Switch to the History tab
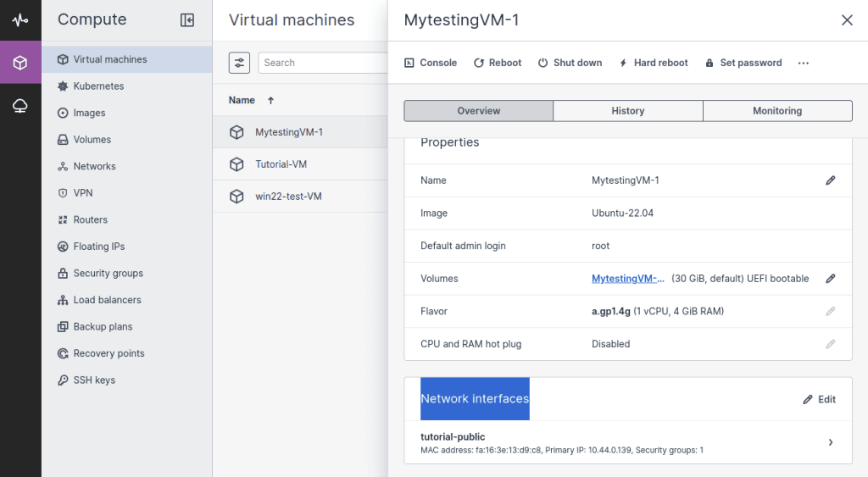The image size is (868, 477). 628,111
